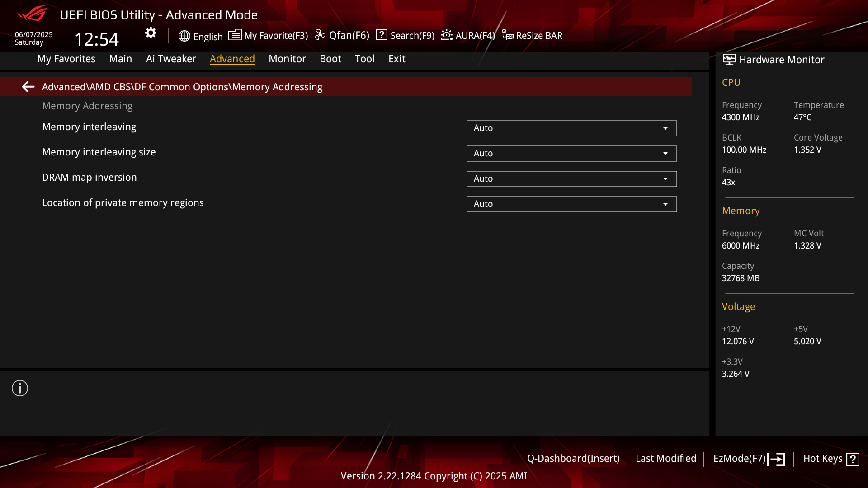Viewport: 868px width, 488px height.
Task: Click the +5V 5.020 V reading
Action: [x=807, y=341]
